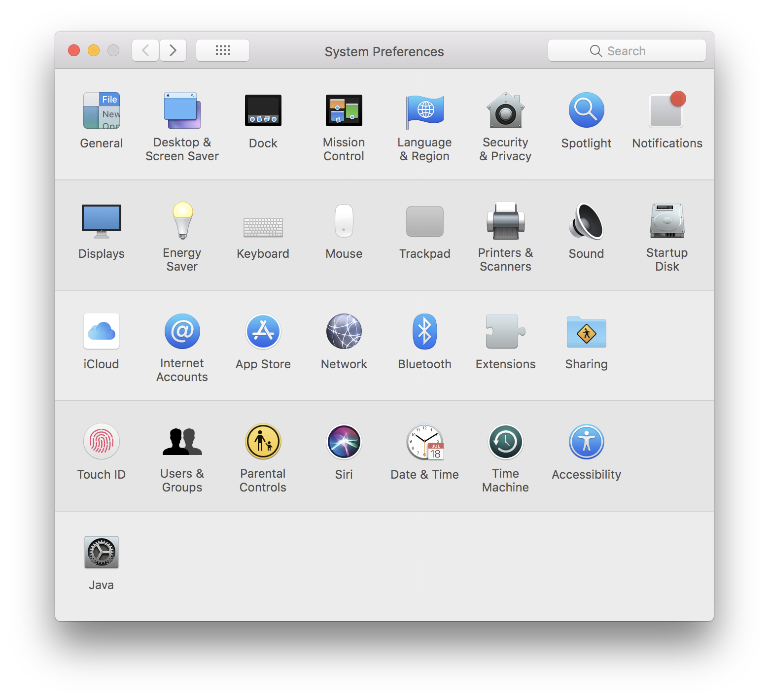Viewport: 769px width, 700px height.
Task: Minimize window with the yellow button
Action: tap(94, 50)
